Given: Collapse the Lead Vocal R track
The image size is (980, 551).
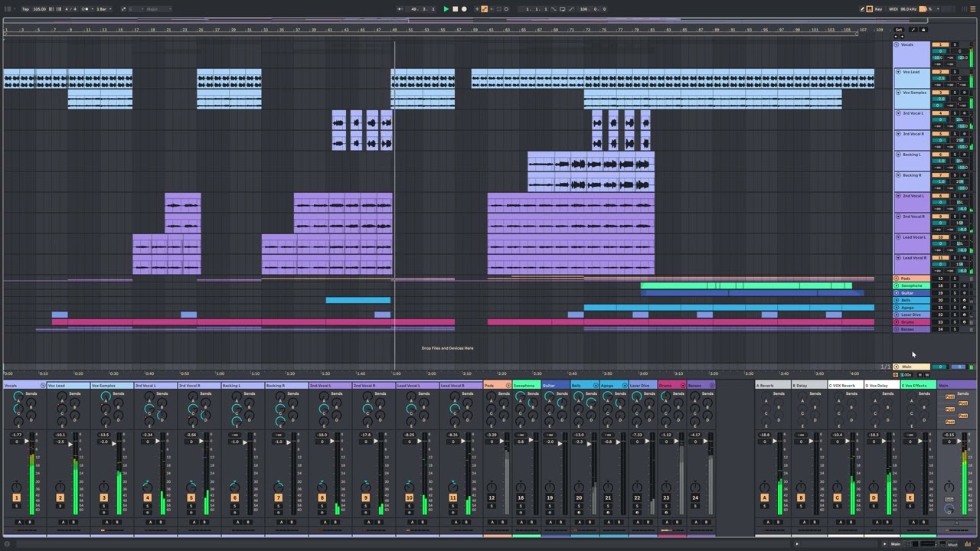Looking at the screenshot, I should [x=898, y=258].
